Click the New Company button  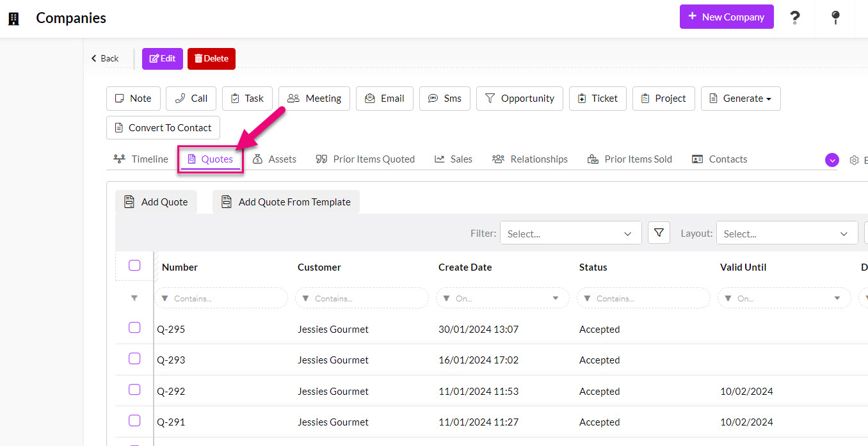(726, 17)
